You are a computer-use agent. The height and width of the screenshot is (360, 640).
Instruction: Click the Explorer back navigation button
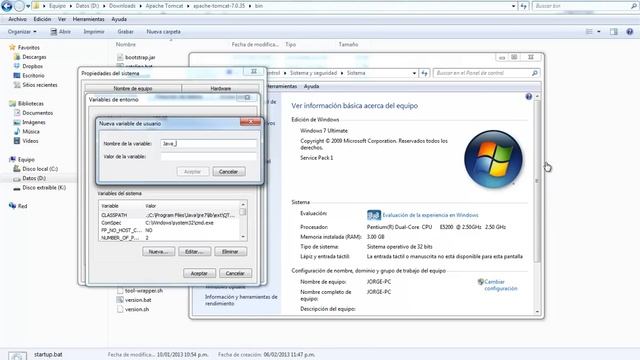(7, 6)
